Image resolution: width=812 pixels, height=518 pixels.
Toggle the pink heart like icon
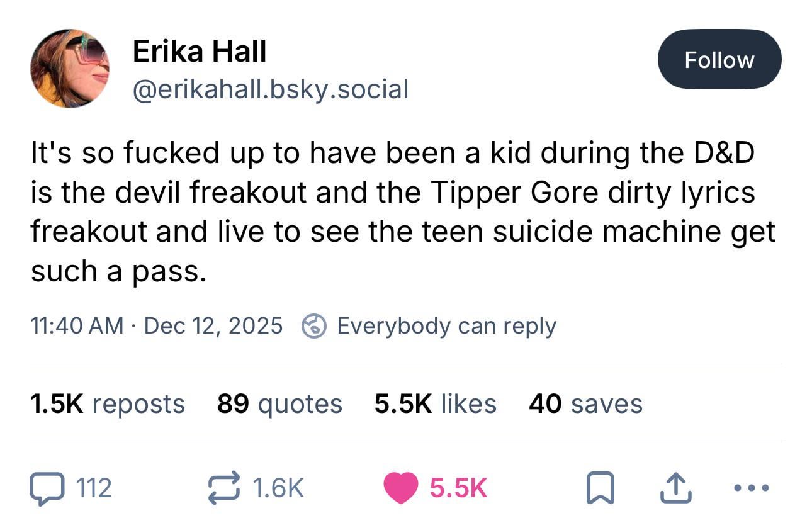(x=401, y=488)
